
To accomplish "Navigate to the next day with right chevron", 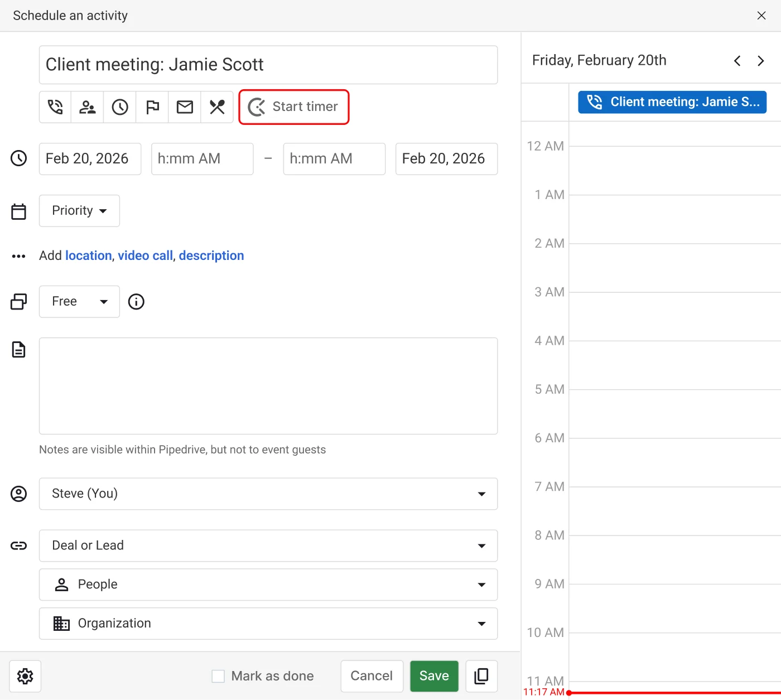I will point(761,61).
